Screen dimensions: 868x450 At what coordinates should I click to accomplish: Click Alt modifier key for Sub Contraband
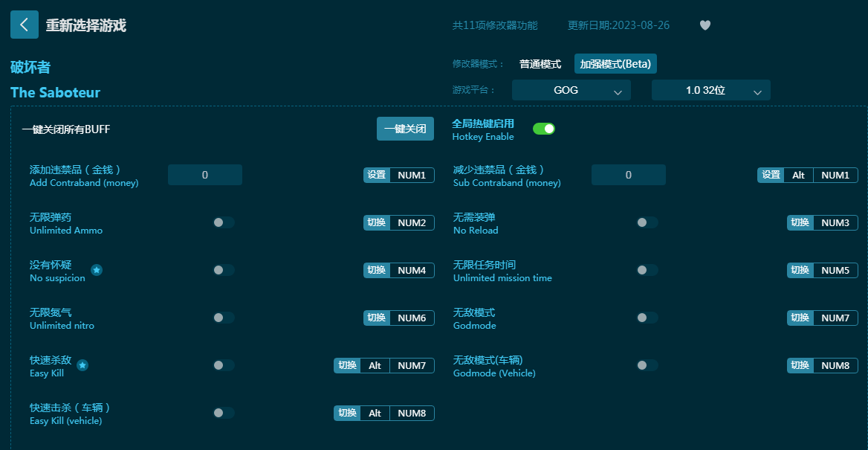point(799,175)
